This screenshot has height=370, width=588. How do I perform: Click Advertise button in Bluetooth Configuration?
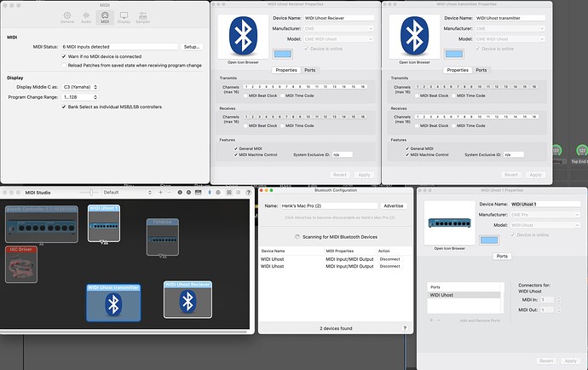(394, 206)
